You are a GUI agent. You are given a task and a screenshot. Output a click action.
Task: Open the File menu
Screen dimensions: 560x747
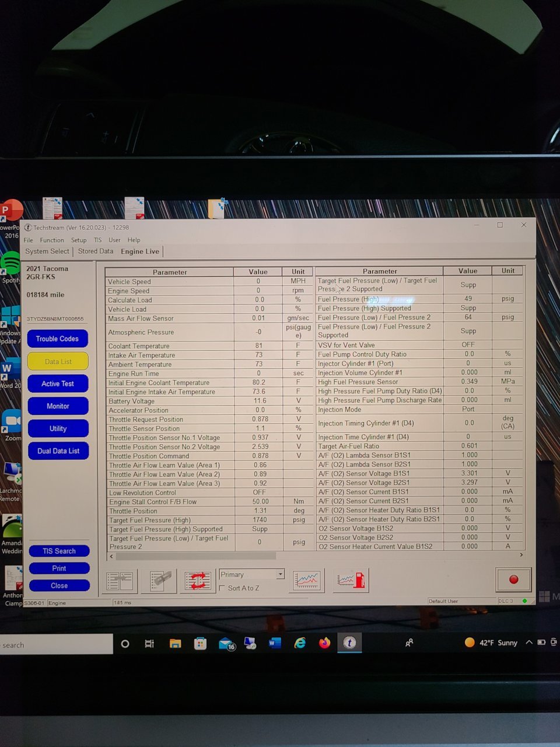point(29,240)
